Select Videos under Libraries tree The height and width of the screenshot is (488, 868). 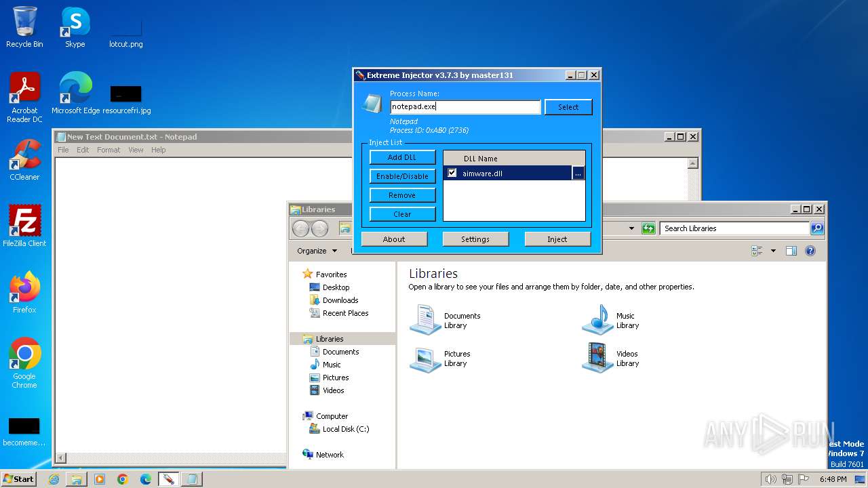[333, 390]
